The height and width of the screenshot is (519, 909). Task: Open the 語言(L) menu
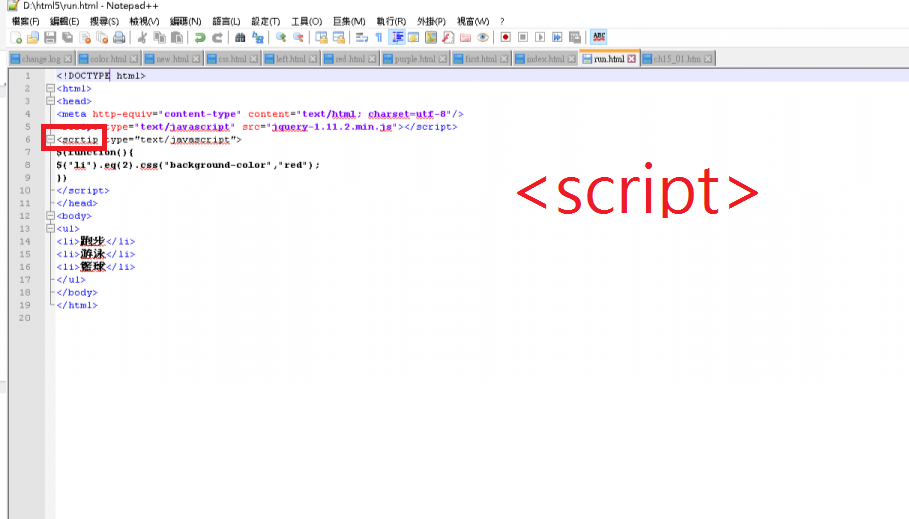point(226,21)
